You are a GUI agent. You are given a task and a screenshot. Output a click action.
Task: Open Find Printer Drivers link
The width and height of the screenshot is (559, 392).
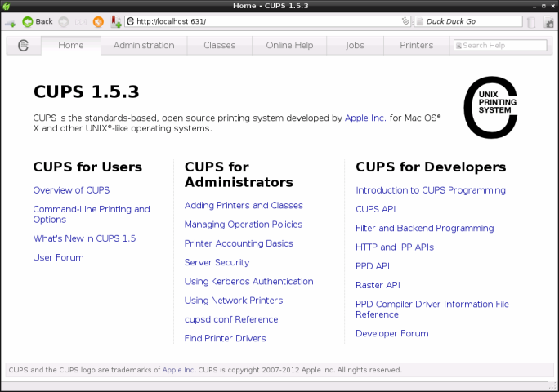click(225, 338)
